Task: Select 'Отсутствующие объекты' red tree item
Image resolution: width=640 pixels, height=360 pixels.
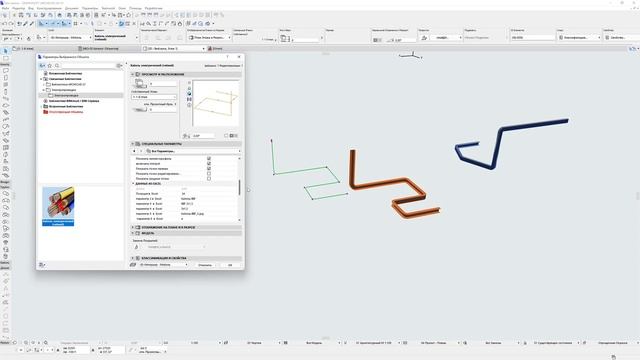Action: tap(66, 112)
